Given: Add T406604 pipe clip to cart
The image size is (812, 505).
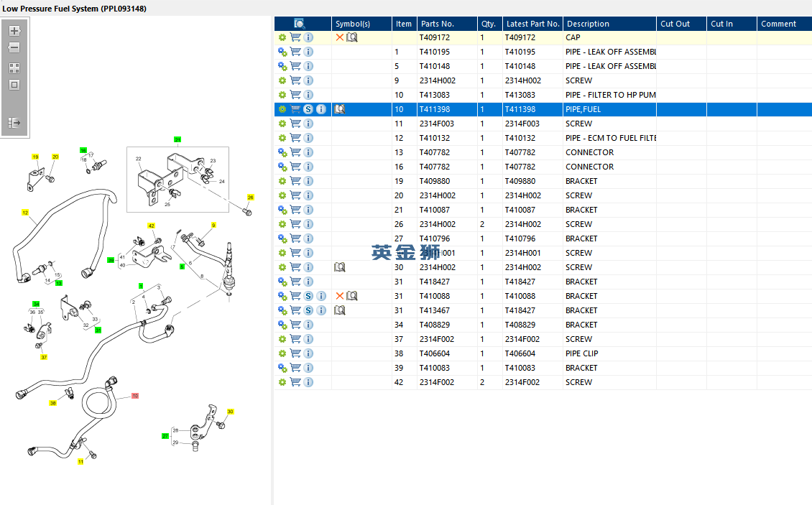Looking at the screenshot, I should (295, 353).
